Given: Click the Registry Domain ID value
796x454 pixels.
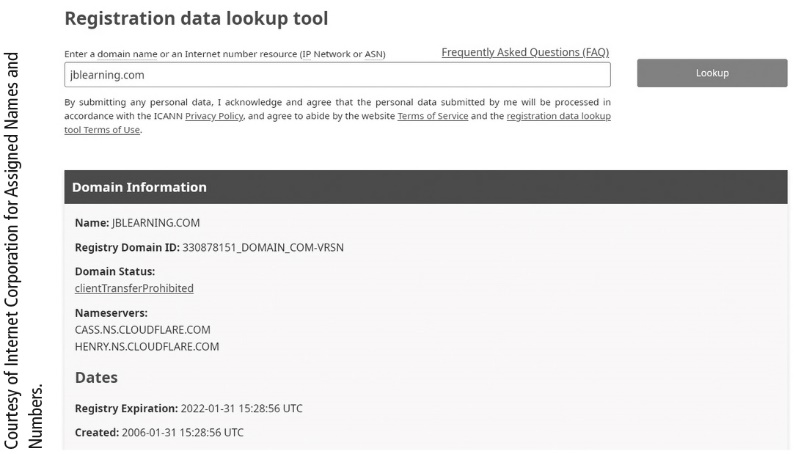Looking at the screenshot, I should (263, 247).
